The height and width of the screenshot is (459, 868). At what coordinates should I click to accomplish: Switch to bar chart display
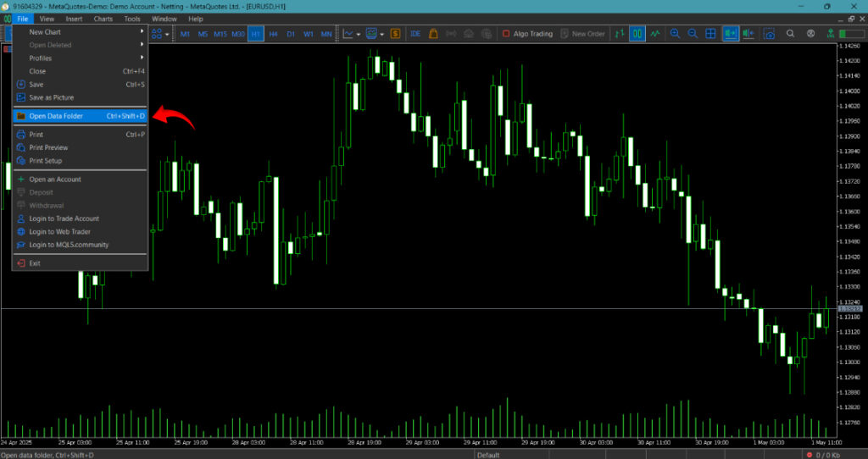pos(620,34)
